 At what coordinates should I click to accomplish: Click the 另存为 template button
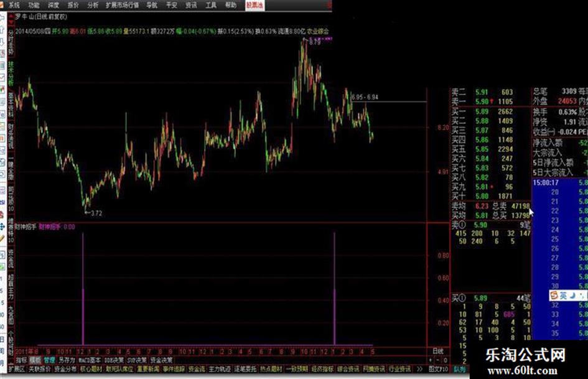pos(67,360)
